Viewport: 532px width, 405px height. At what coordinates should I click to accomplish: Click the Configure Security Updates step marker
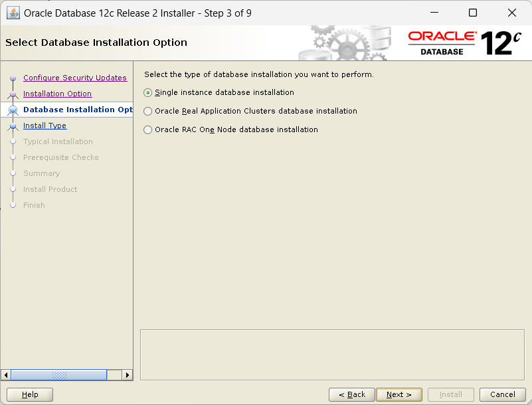tap(13, 78)
